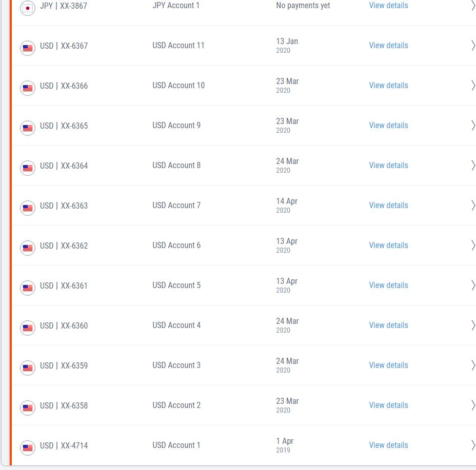The width and height of the screenshot is (476, 470).
Task: Open View details for USD Account 1
Action: (x=388, y=445)
